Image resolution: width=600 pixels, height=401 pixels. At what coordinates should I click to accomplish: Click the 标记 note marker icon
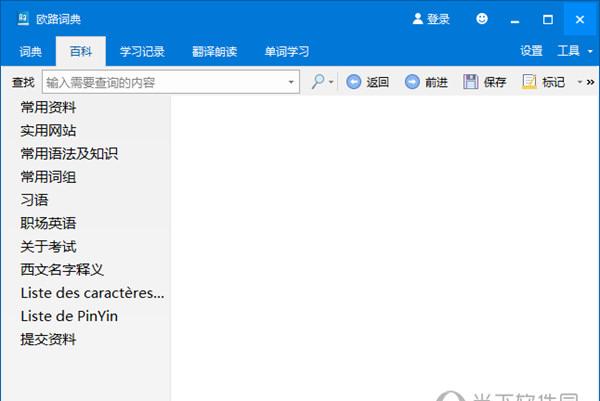click(529, 82)
